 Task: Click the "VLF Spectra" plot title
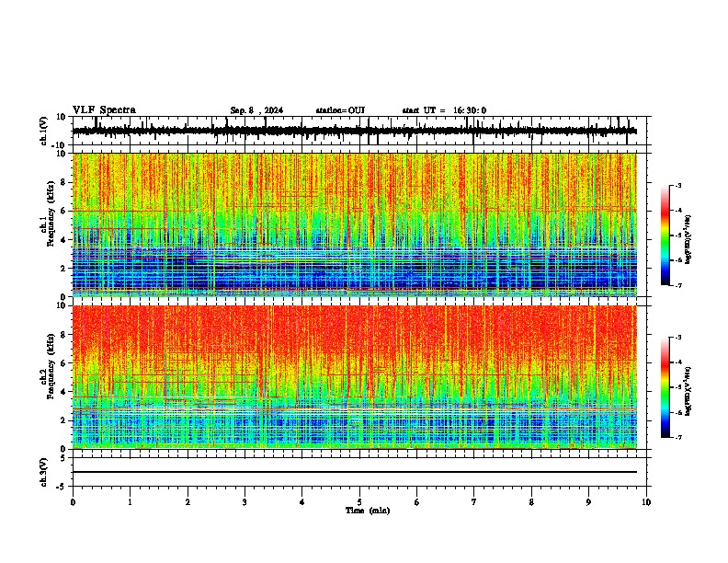coord(104,110)
